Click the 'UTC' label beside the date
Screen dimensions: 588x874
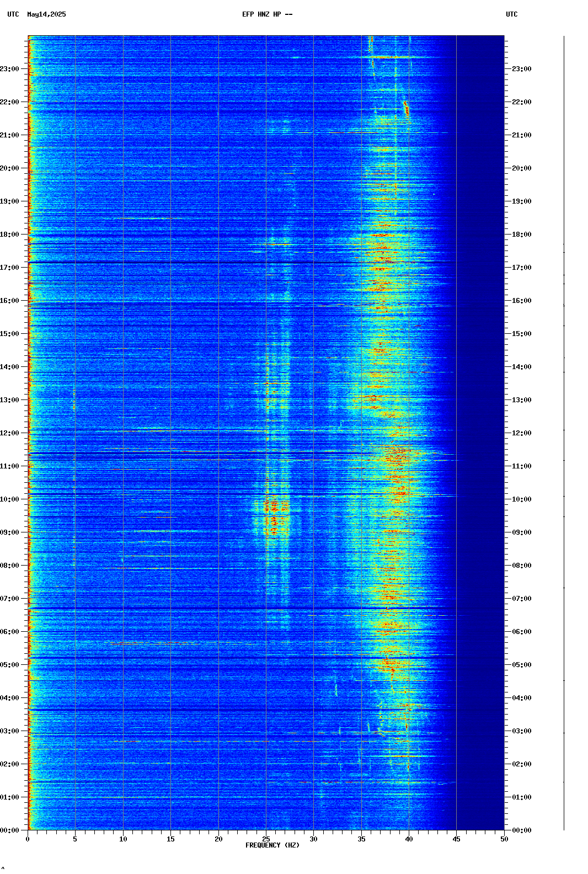13,14
